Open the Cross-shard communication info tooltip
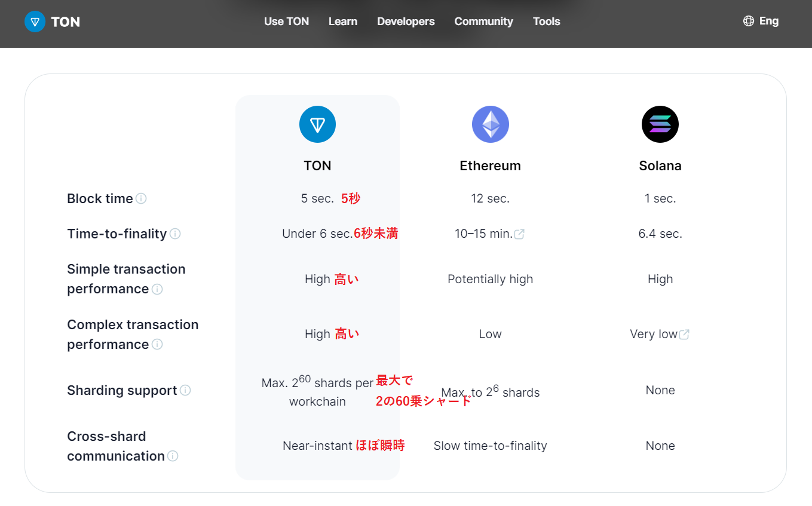This screenshot has height=506, width=812. (x=172, y=456)
